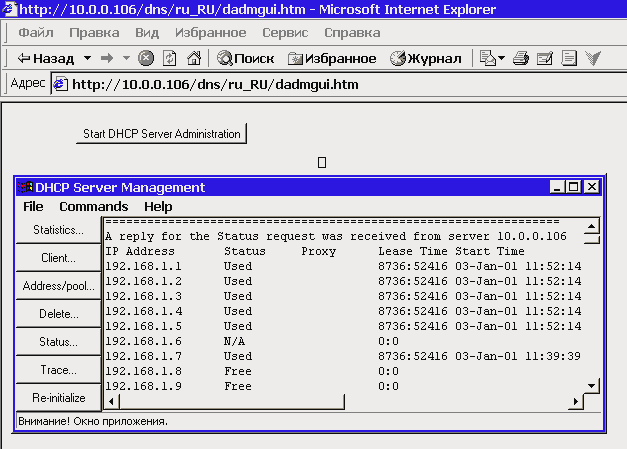Click the horizontal scrollbar right arrow
Image resolution: width=627 pixels, height=449 pixels.
coord(576,401)
